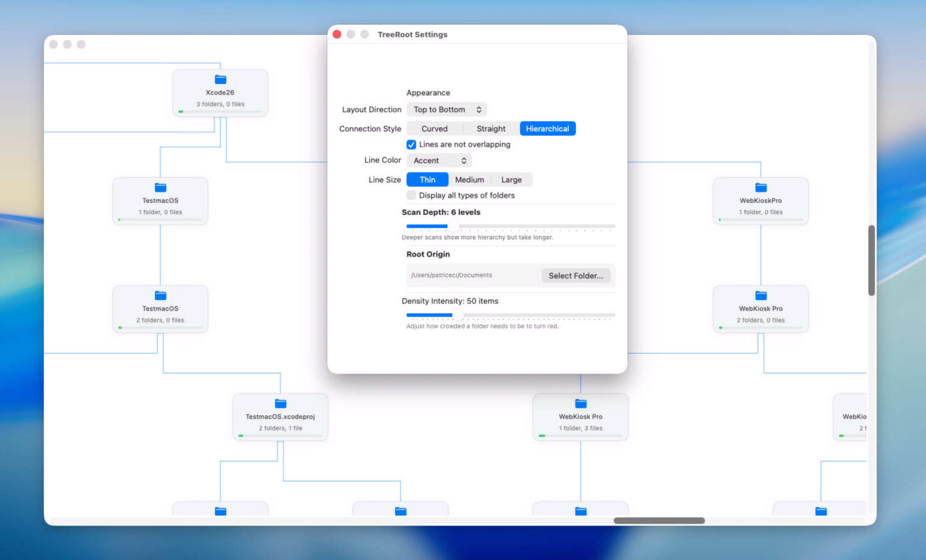Click folder icon of TestmacOS with 2 folders
Screen dimensions: 926x560
160,296
